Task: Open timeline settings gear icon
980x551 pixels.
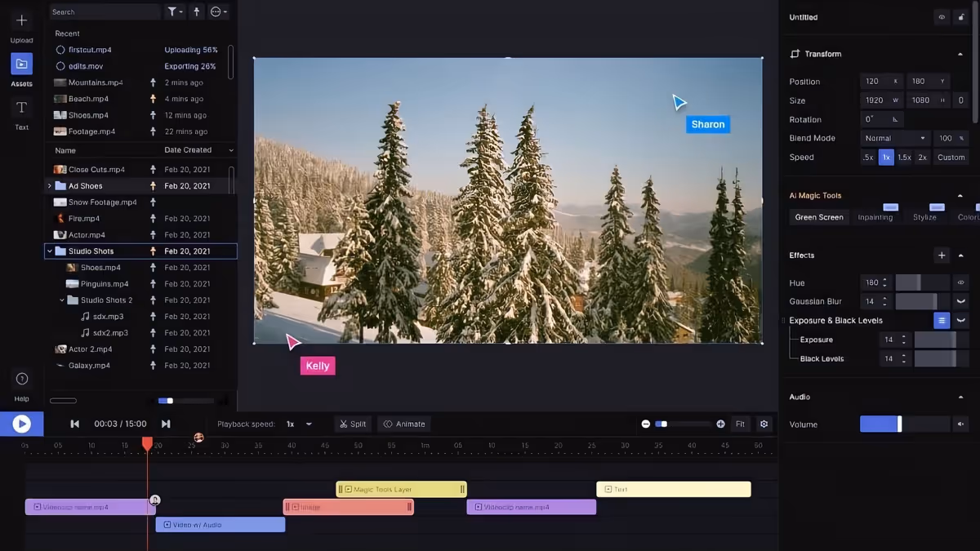Action: pyautogui.click(x=764, y=424)
